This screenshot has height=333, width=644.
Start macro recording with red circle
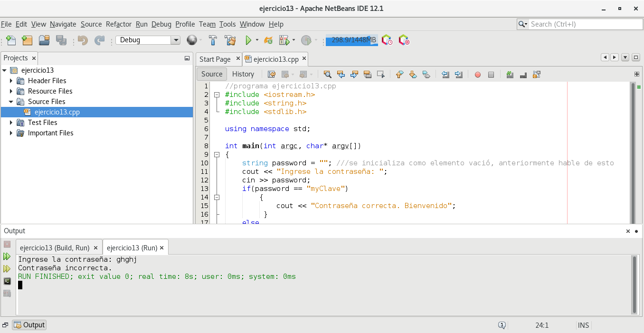pyautogui.click(x=478, y=75)
